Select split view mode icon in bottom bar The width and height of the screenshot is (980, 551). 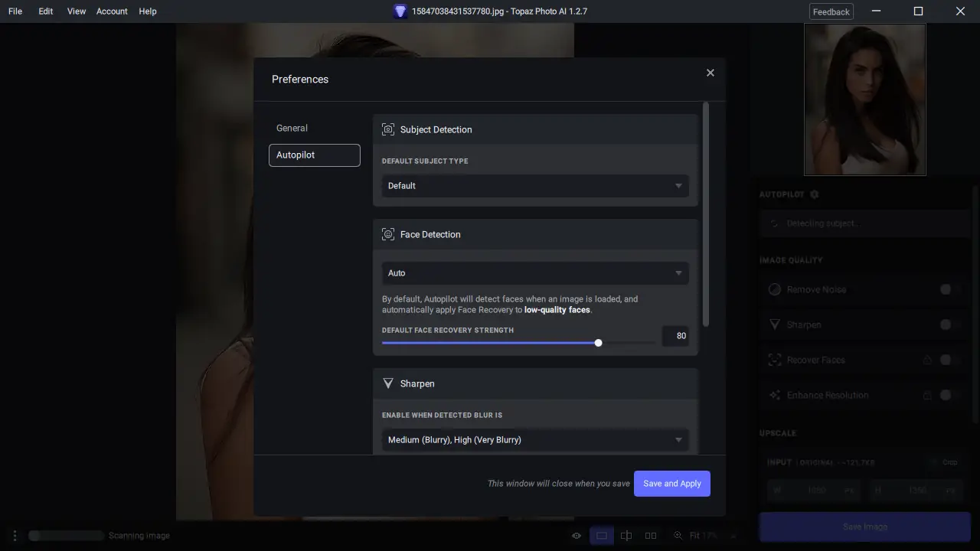tap(626, 536)
